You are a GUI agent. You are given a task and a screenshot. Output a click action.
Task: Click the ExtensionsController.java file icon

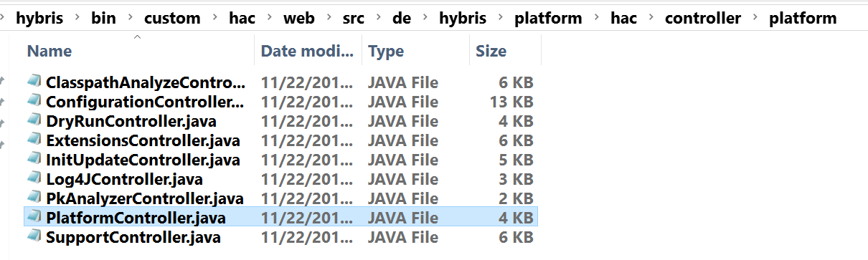pyautogui.click(x=34, y=140)
